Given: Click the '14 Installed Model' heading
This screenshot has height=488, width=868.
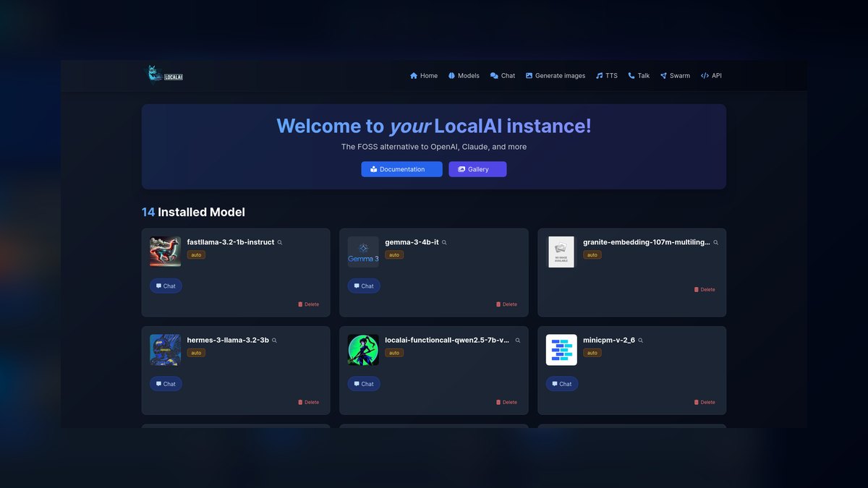Looking at the screenshot, I should pyautogui.click(x=193, y=213).
